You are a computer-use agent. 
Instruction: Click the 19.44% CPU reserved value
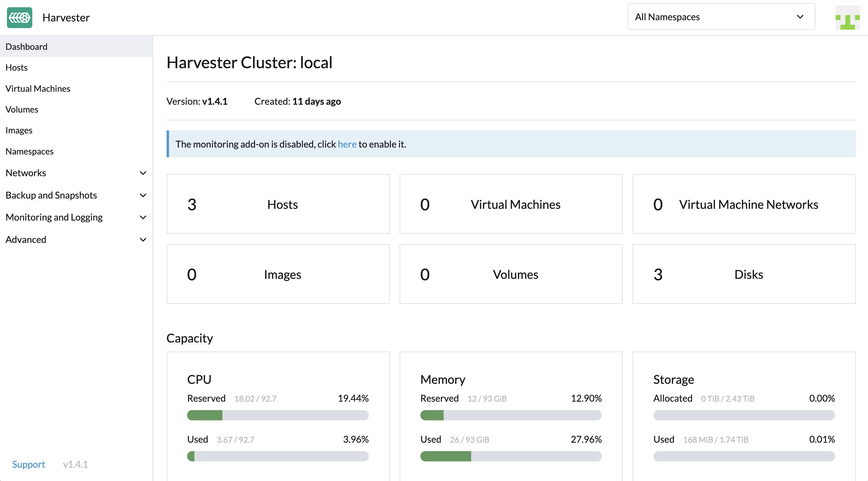point(353,399)
